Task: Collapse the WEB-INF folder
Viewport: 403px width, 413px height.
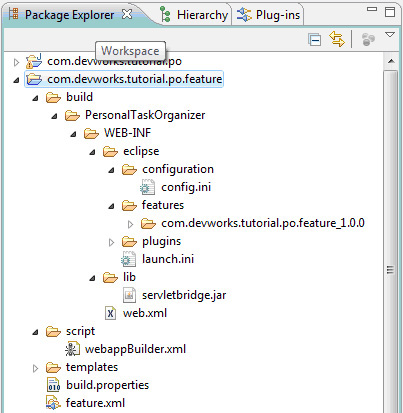Action: 73,134
